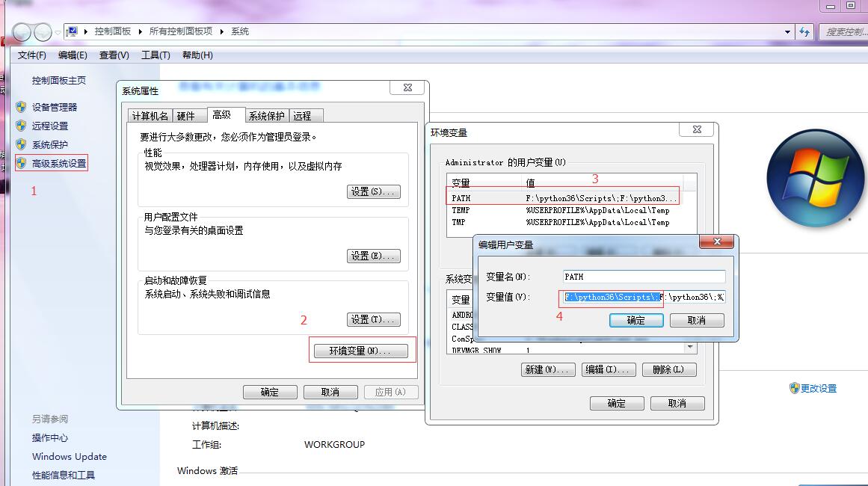This screenshot has height=486, width=868.
Task: Click the Back navigation arrow button
Action: point(22,32)
